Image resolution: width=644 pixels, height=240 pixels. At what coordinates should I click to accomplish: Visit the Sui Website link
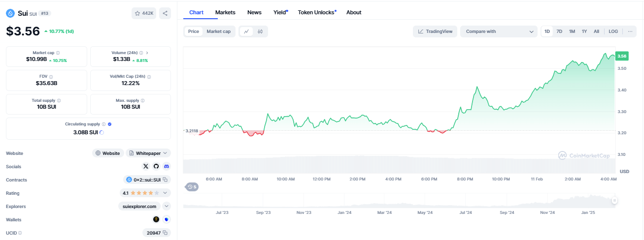click(x=107, y=153)
